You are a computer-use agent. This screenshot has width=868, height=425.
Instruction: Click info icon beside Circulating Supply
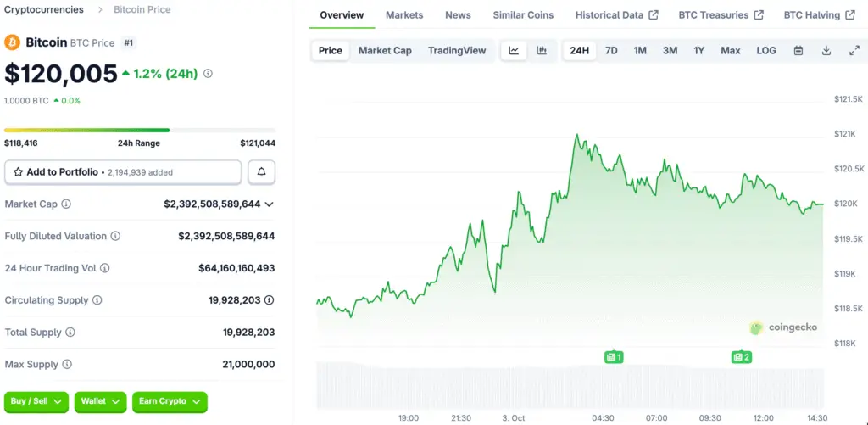pyautogui.click(x=97, y=300)
